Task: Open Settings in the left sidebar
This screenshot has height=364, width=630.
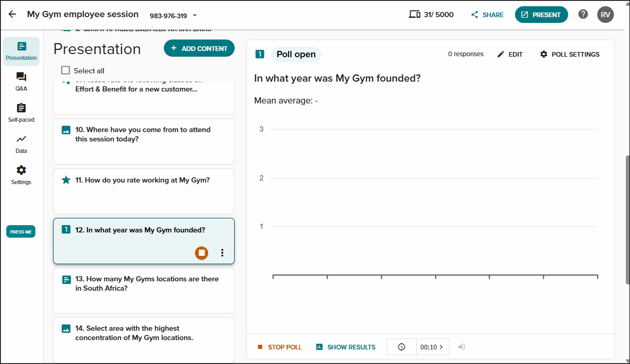Action: click(21, 175)
